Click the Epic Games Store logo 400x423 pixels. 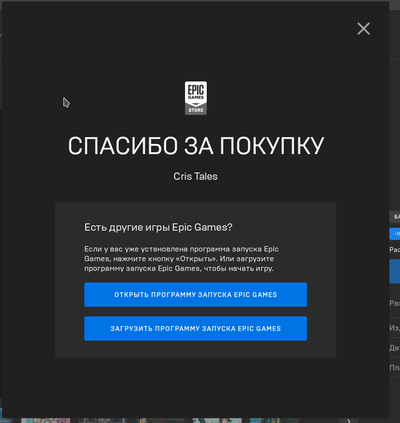pos(196,98)
